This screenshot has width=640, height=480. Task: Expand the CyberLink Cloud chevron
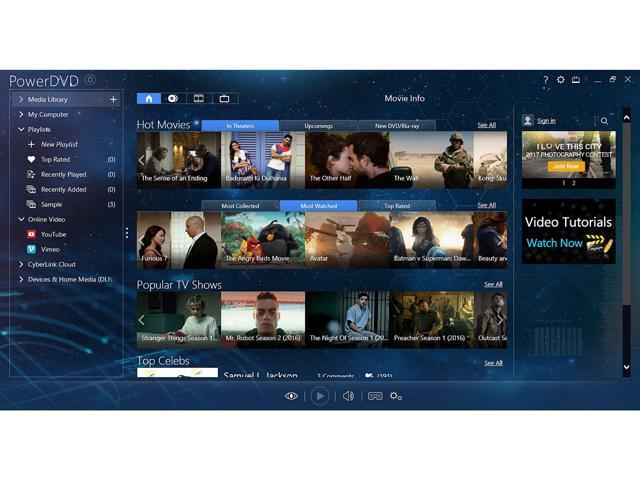point(21,264)
